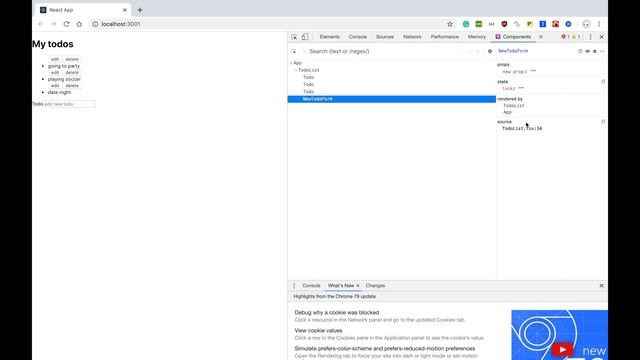Open the Memory tab

coord(477,37)
